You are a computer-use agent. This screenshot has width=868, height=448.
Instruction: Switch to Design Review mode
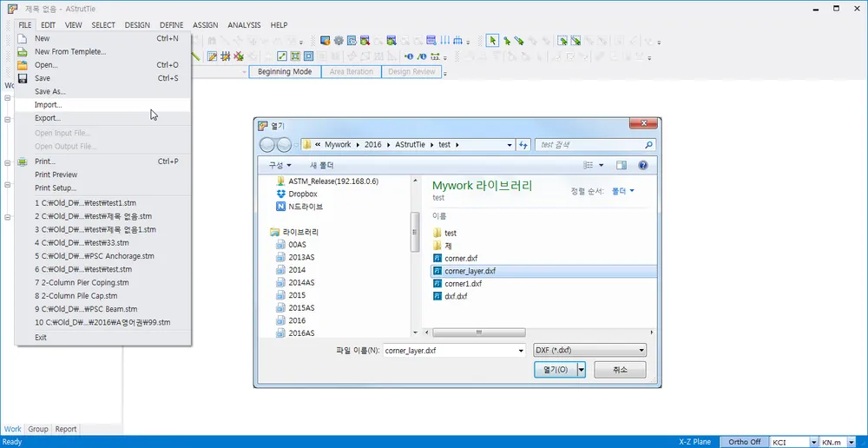point(411,71)
